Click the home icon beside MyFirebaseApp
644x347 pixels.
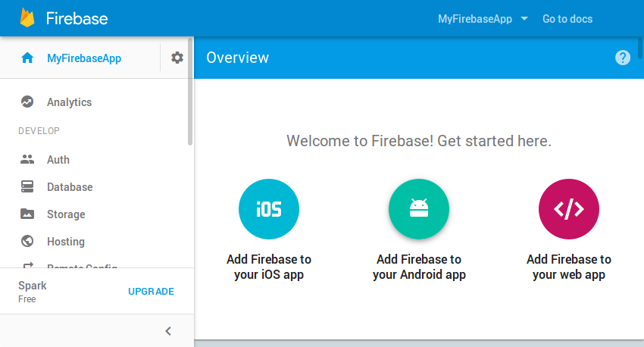coord(27,58)
